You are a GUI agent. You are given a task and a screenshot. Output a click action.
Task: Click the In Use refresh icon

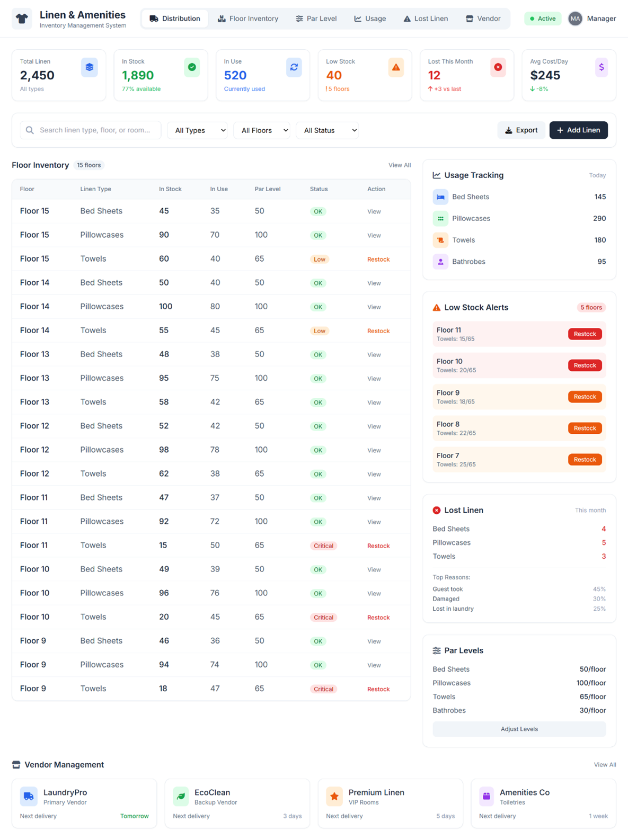[294, 67]
